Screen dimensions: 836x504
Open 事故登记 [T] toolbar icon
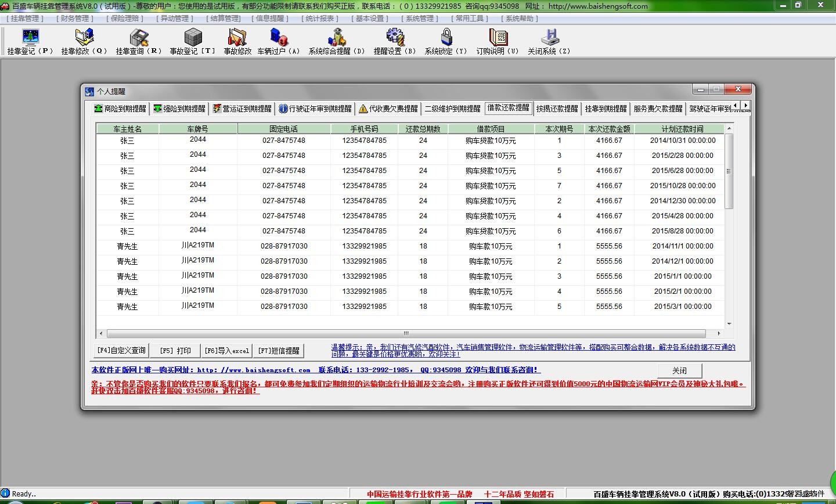193,42
